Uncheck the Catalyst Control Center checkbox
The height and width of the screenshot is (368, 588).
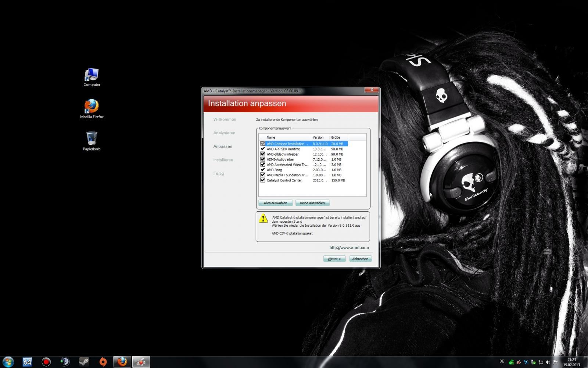point(262,180)
